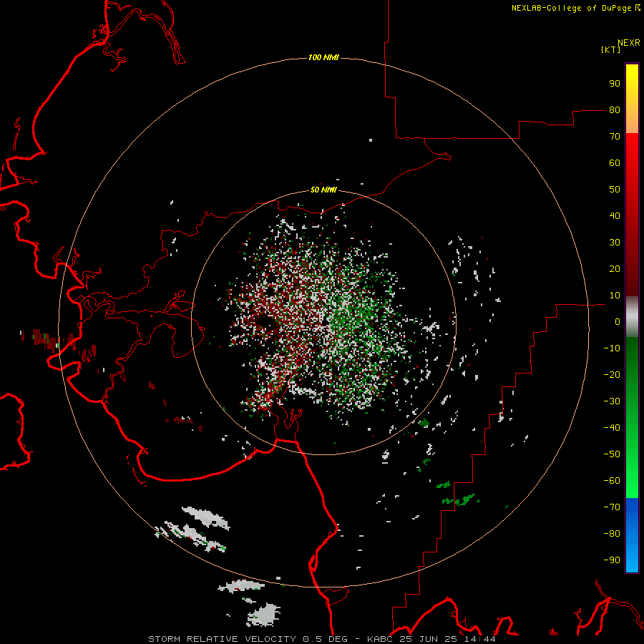Click the 0 knot scale label
The image size is (644, 644).
618,322
